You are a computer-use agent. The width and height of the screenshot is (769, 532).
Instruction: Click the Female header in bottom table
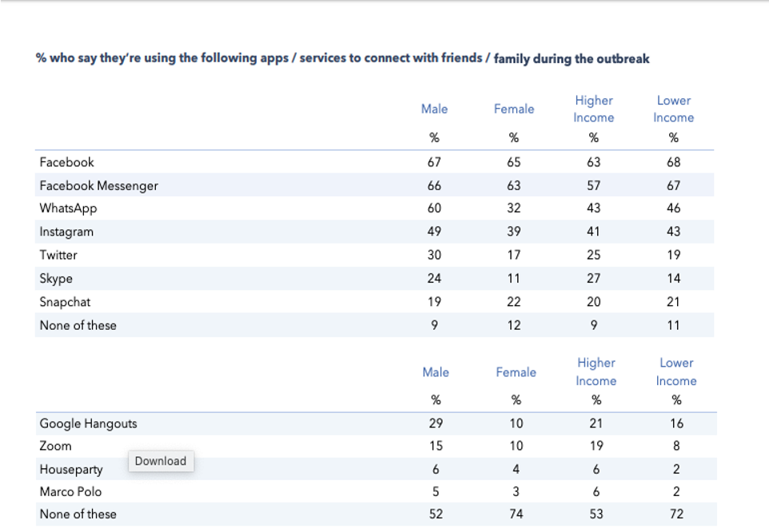pos(516,372)
